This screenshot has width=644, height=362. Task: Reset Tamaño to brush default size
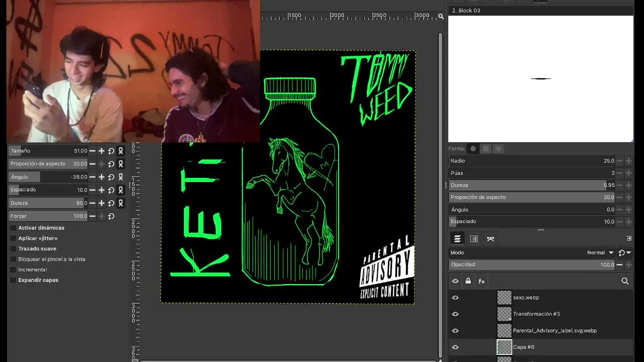tap(111, 151)
